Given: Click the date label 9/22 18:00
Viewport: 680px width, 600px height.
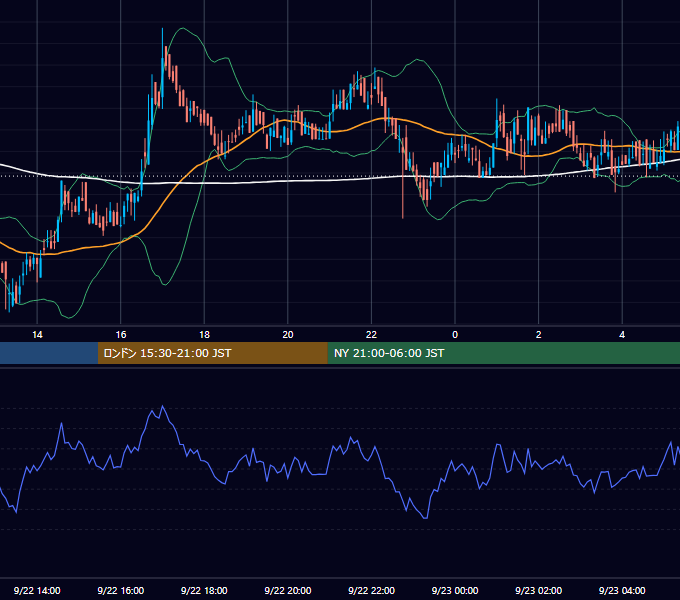Looking at the screenshot, I should [204, 590].
